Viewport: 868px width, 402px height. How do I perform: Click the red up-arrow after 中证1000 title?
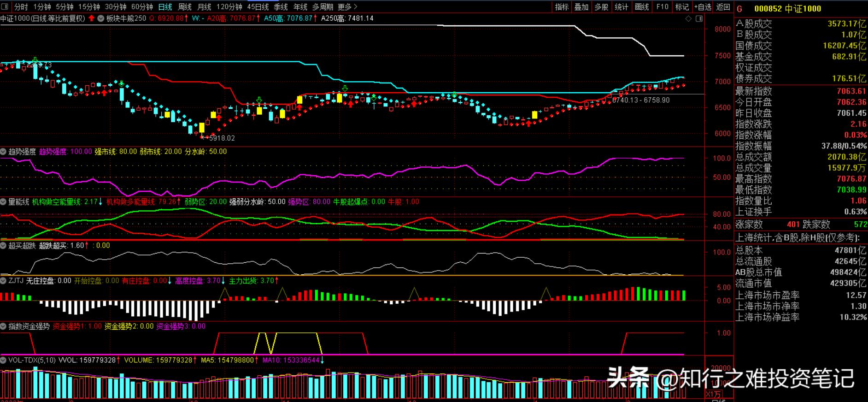point(92,18)
